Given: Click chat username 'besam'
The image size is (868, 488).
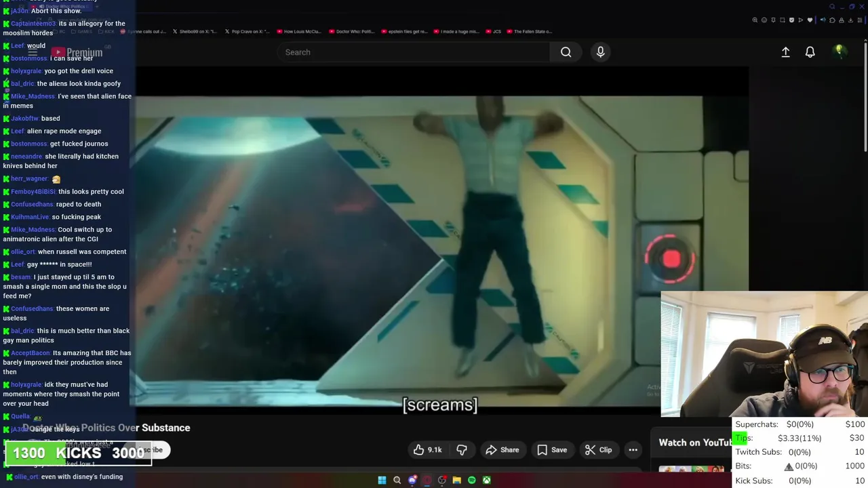Looking at the screenshot, I should (20, 277).
